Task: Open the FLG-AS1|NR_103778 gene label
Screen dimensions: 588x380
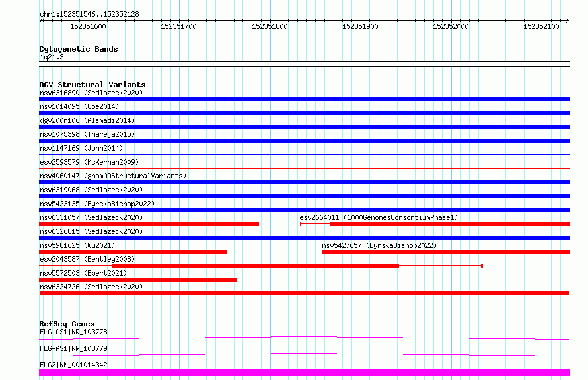Action: point(73,332)
